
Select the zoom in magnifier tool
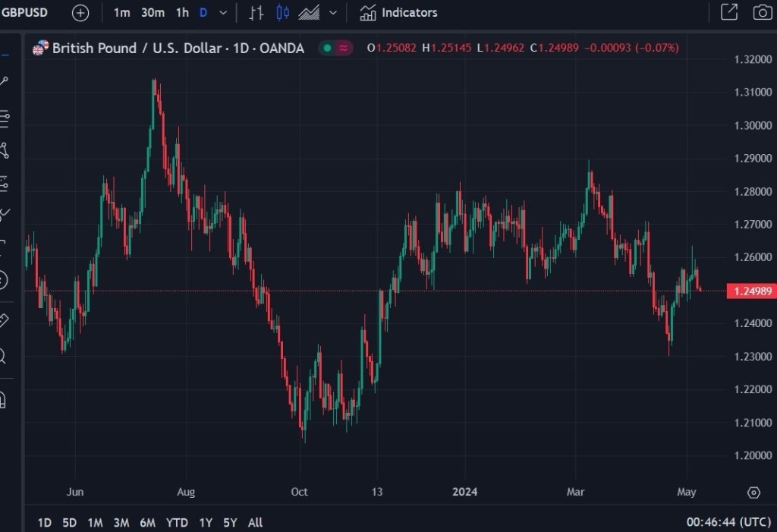3,355
